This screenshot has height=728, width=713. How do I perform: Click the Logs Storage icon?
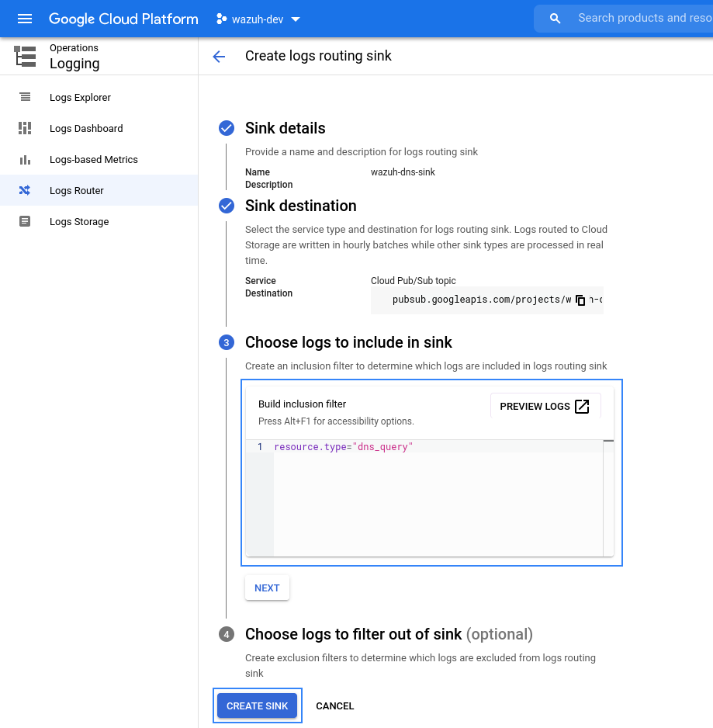pos(25,221)
